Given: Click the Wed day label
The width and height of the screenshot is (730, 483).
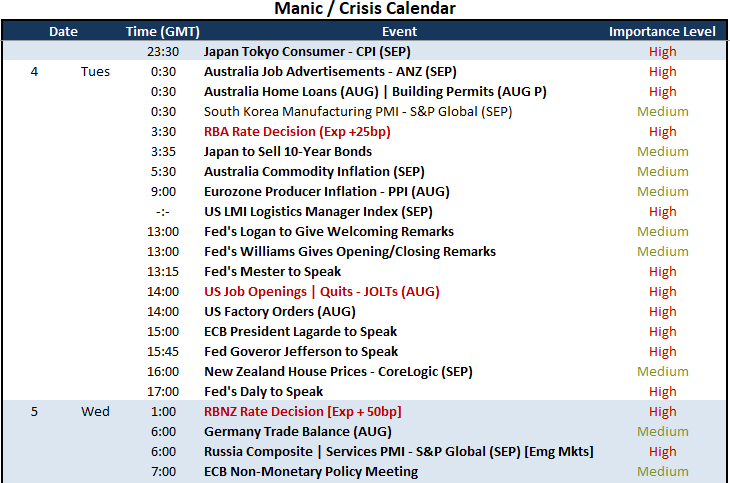Looking at the screenshot, I should tap(95, 412).
